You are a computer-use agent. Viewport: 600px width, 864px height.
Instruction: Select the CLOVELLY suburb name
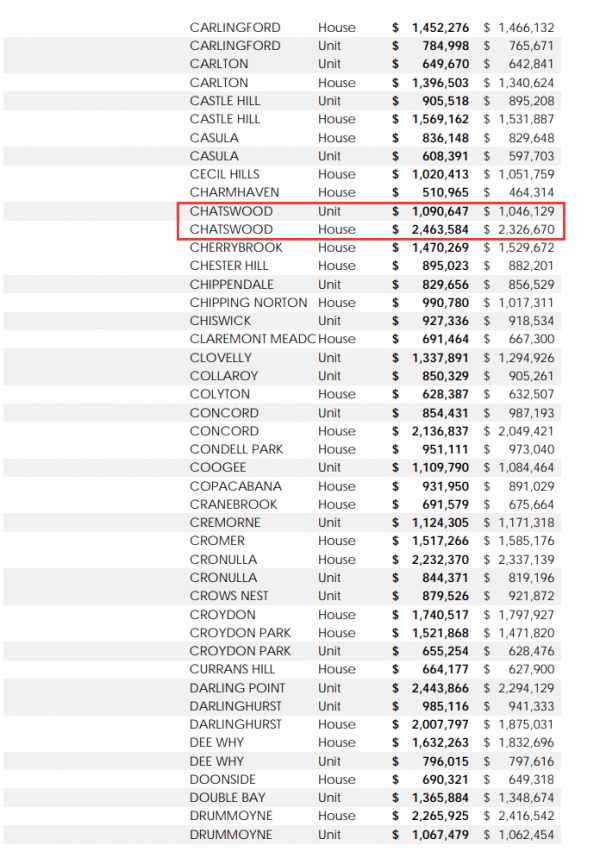pyautogui.click(x=221, y=358)
